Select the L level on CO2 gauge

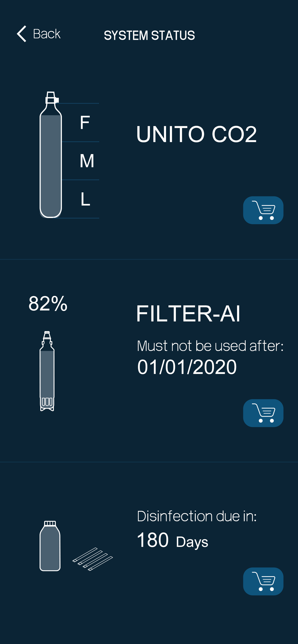point(85,199)
